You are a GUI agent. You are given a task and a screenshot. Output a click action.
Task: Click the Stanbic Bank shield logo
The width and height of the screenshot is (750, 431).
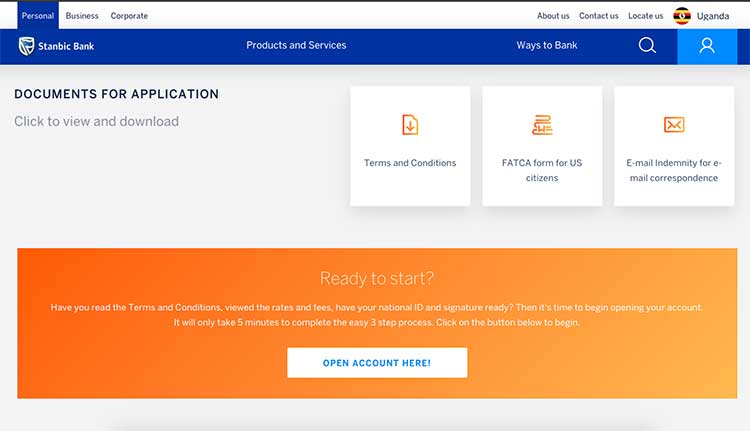pos(26,46)
